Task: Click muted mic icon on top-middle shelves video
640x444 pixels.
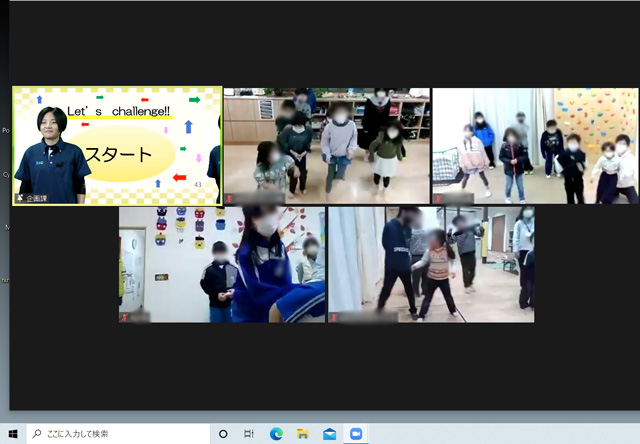Action: tap(231, 198)
